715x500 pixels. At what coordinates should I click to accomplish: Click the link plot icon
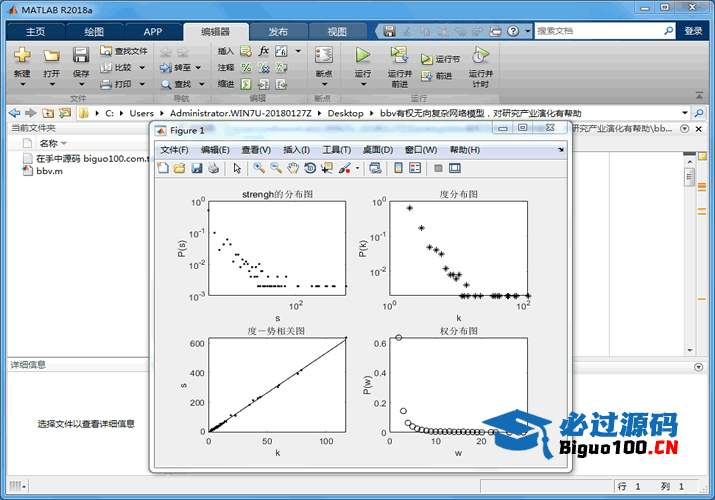click(x=375, y=168)
